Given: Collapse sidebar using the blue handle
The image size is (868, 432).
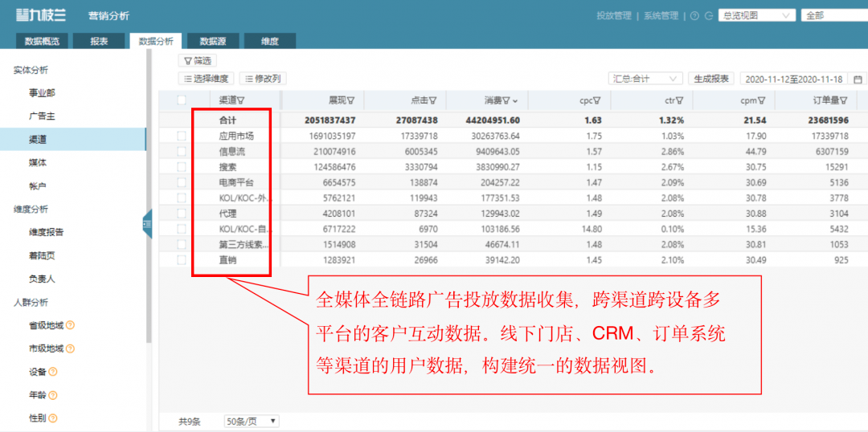Looking at the screenshot, I should tap(147, 223).
